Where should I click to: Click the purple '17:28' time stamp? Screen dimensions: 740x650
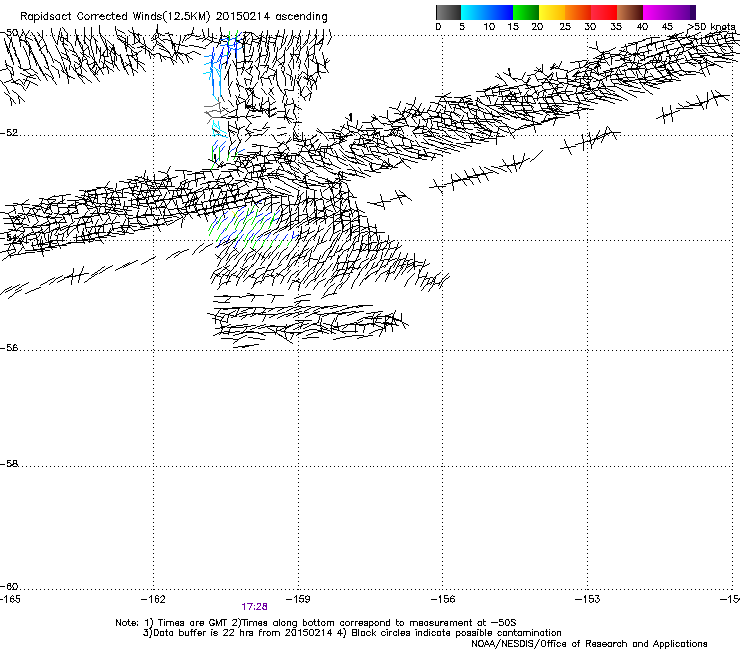254,607
